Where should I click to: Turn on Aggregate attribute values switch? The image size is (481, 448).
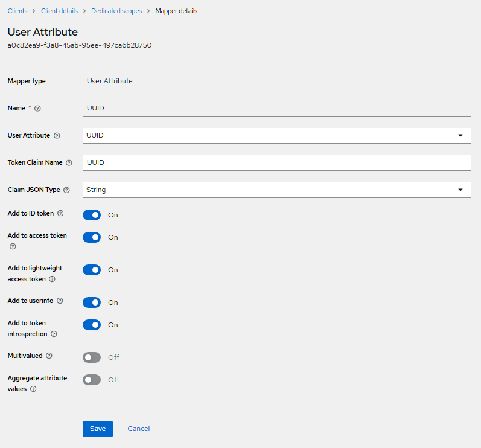(x=92, y=380)
